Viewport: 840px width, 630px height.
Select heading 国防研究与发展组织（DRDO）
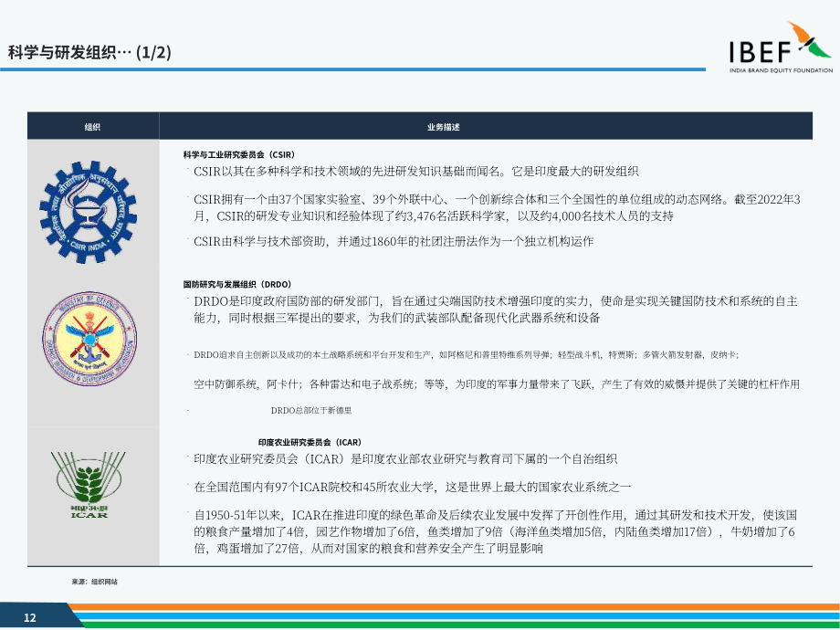(x=236, y=285)
